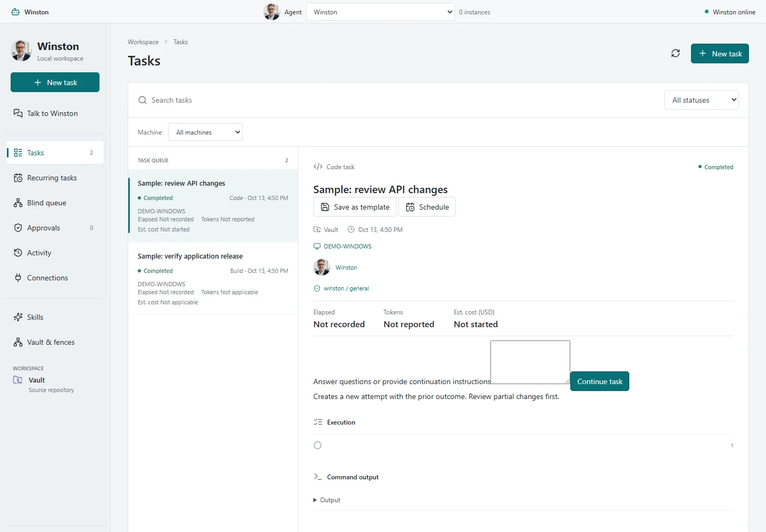
Task: Click New task button in sidebar
Action: coord(55,82)
